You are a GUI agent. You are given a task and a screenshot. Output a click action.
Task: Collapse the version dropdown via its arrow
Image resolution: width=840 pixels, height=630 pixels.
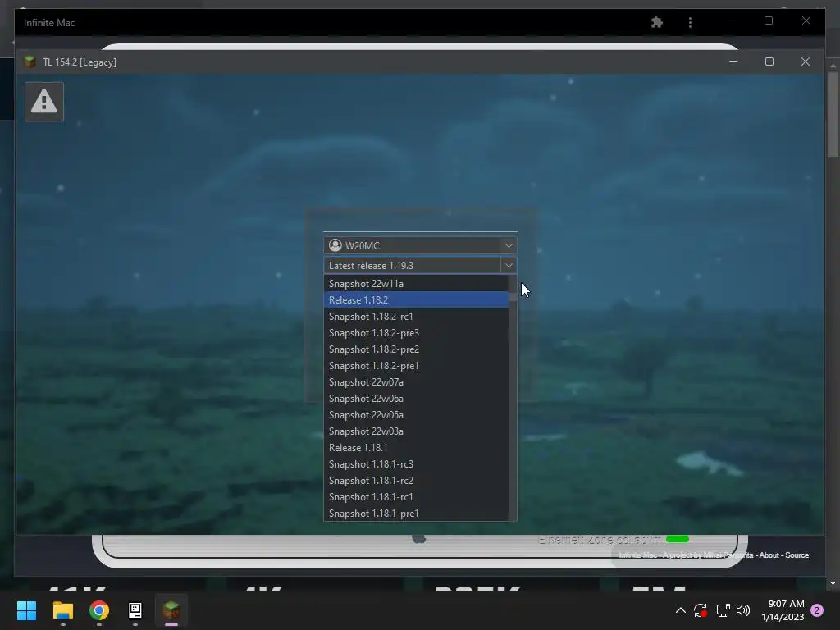point(509,265)
